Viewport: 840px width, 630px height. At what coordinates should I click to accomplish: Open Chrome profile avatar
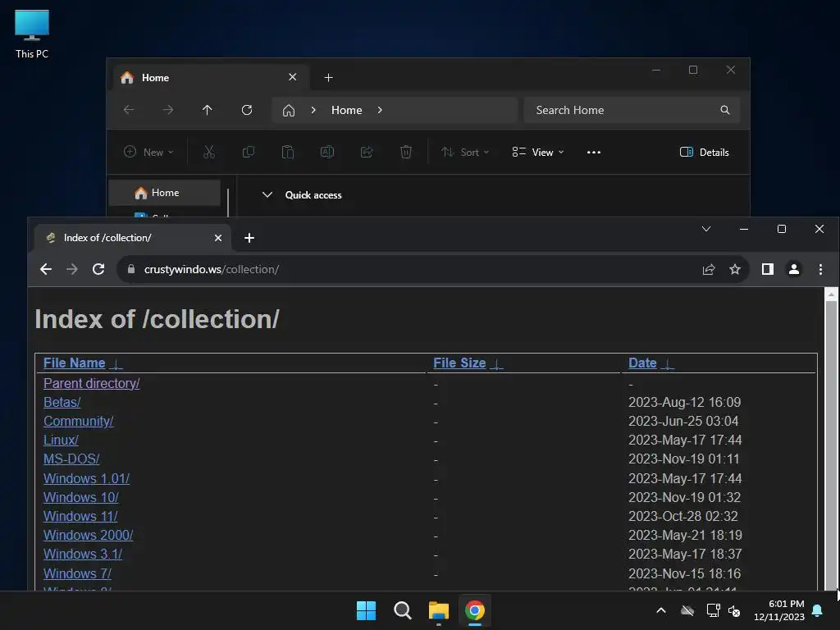(794, 269)
